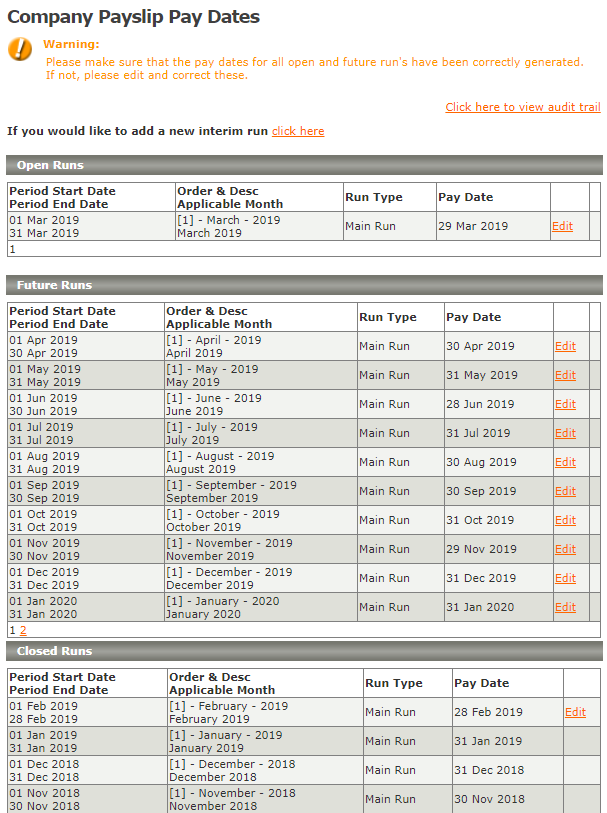Click '[1] - January - 2020' order description
The width and height of the screenshot is (607, 813).
pyautogui.click(x=222, y=601)
